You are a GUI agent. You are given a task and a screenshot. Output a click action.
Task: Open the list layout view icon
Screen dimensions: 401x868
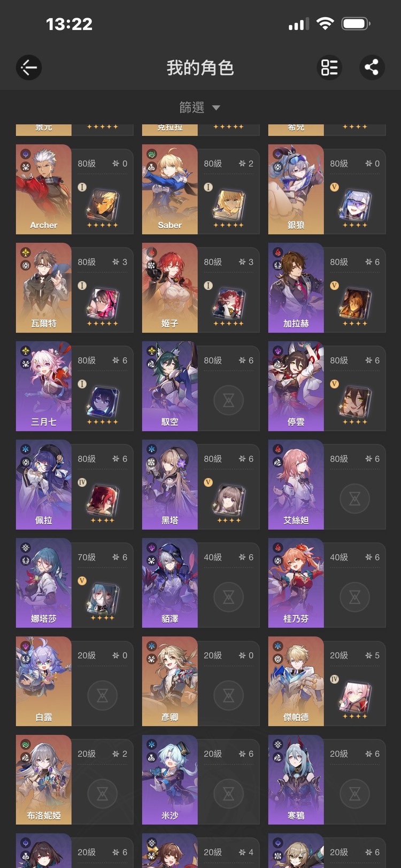click(329, 67)
